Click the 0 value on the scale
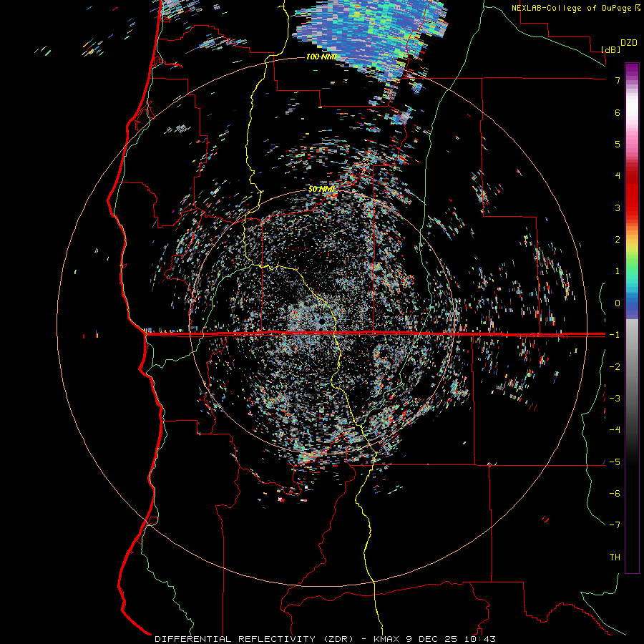The width and height of the screenshot is (644, 644). point(618,303)
